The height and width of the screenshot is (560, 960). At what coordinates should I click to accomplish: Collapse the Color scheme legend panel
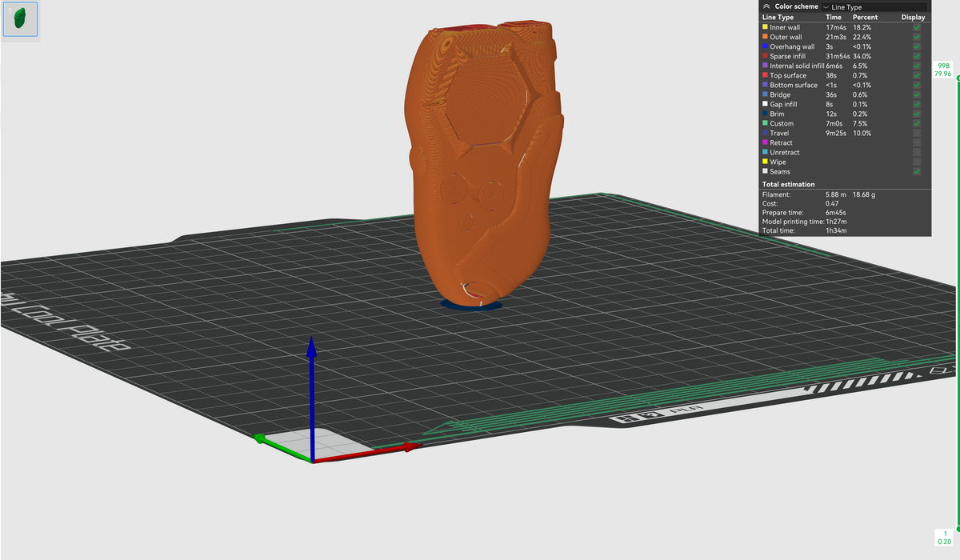point(766,6)
